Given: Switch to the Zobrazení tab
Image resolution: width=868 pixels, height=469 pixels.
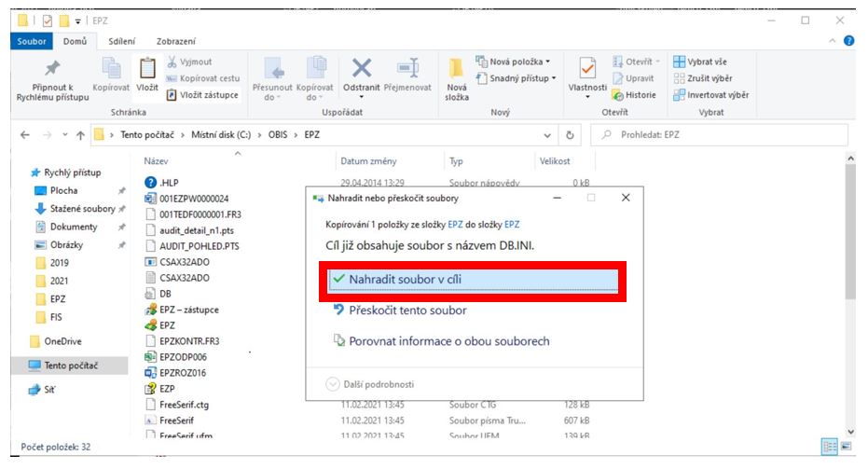Looking at the screenshot, I should click(175, 41).
